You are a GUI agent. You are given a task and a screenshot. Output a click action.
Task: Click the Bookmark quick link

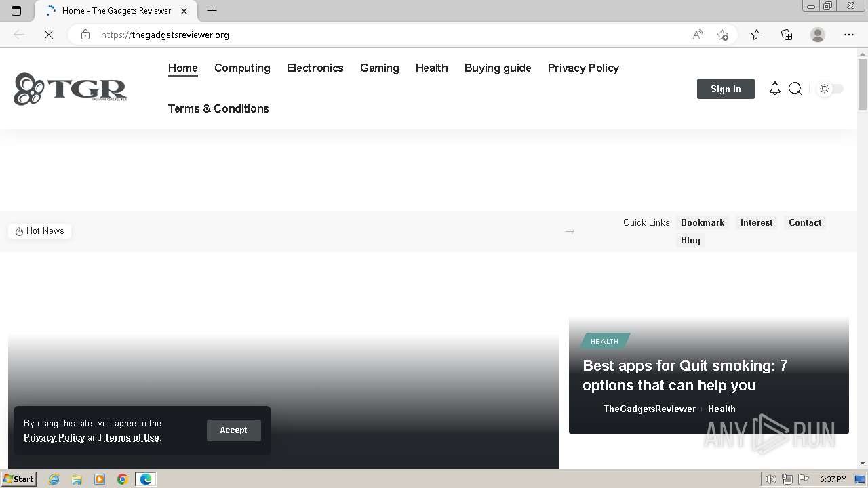[x=703, y=222]
